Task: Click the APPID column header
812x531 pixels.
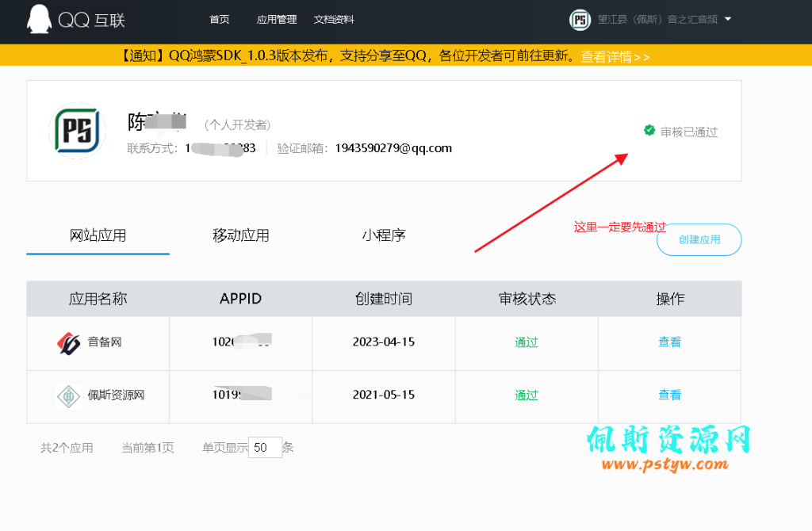Action: (240, 299)
